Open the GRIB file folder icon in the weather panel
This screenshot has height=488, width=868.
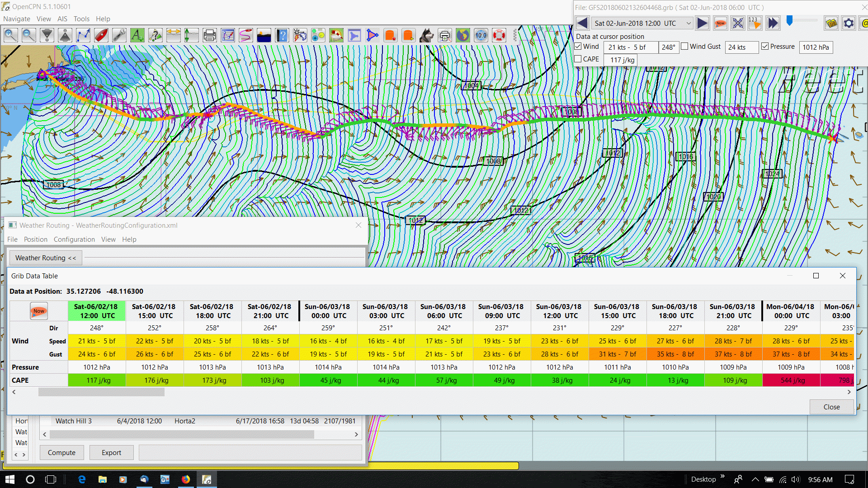(832, 23)
